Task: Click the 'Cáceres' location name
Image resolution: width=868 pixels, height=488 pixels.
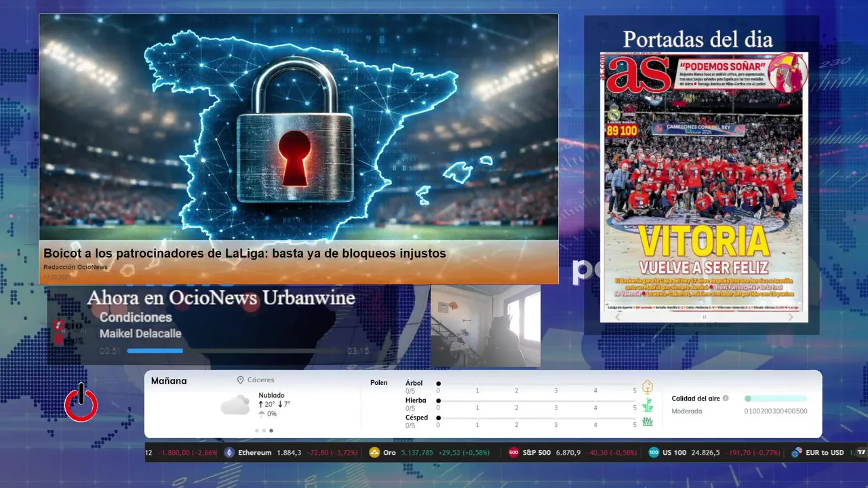Action: pos(261,380)
